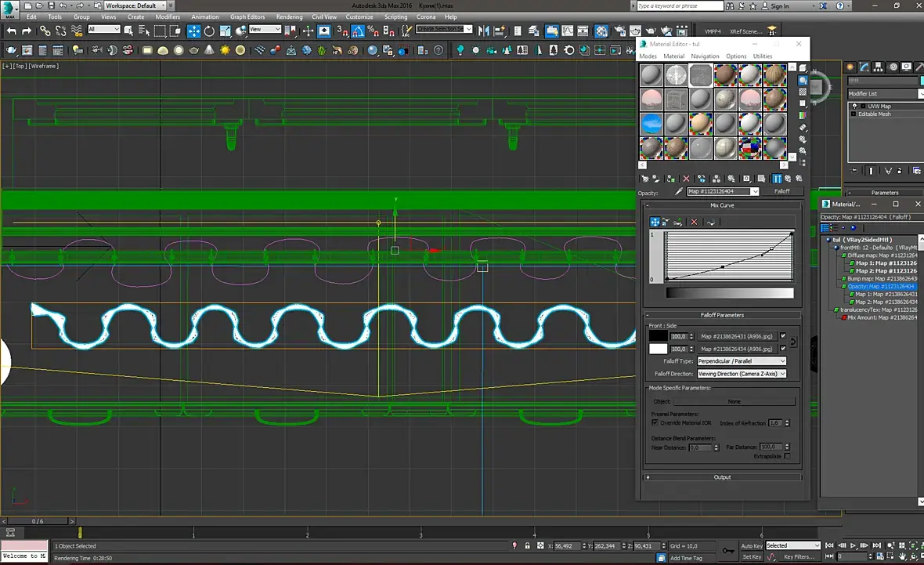Click the Swap Colors/Maps arrow button
This screenshot has height=565, width=924.
pos(793,342)
